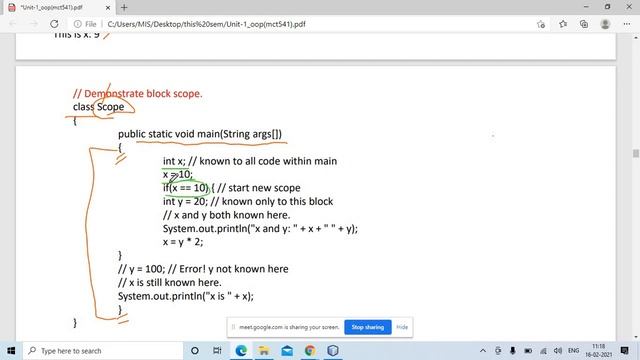Open Microsoft Edge from taskbar
Viewport: 640px width, 360px height.
point(241,351)
